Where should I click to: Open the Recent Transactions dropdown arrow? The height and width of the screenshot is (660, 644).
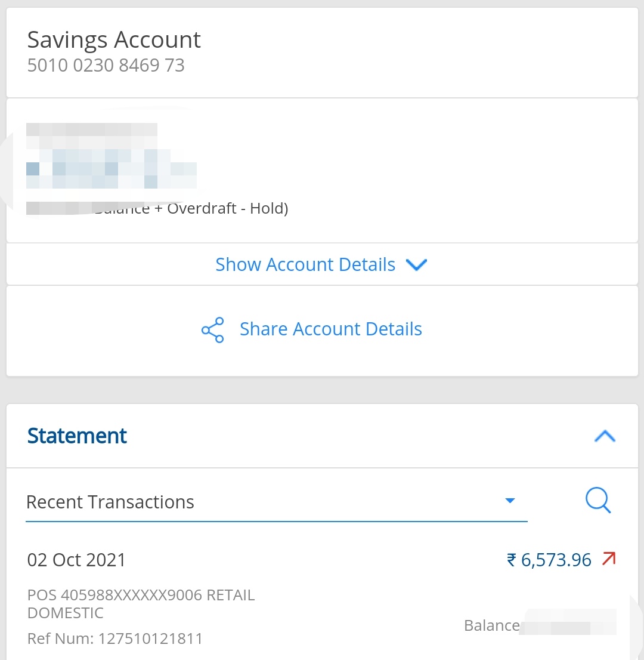pyautogui.click(x=510, y=501)
